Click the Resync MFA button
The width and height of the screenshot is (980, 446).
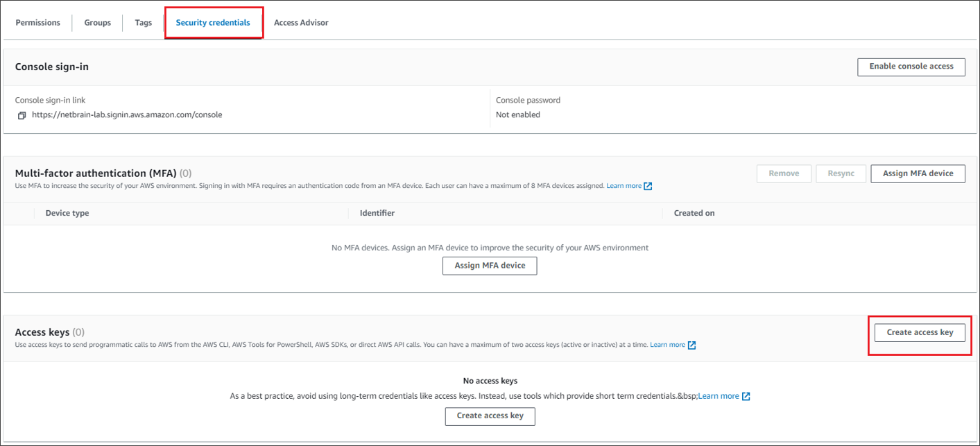[841, 173]
